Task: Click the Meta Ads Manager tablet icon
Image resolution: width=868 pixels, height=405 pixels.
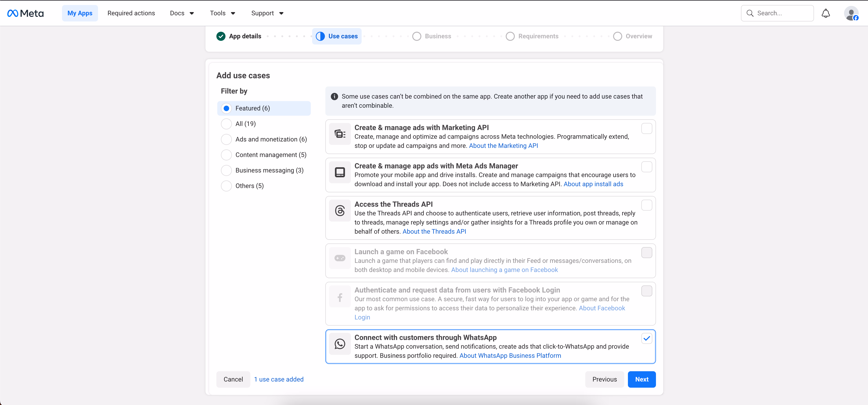Action: tap(340, 172)
